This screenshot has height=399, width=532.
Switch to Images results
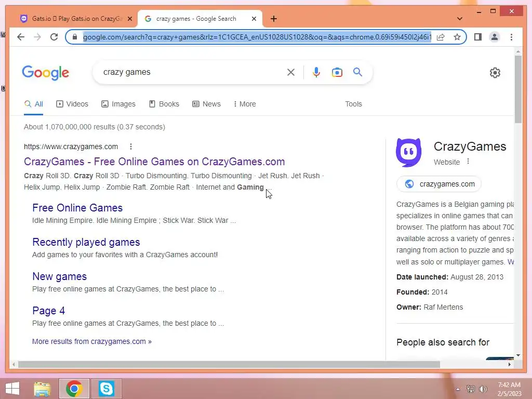click(x=118, y=104)
